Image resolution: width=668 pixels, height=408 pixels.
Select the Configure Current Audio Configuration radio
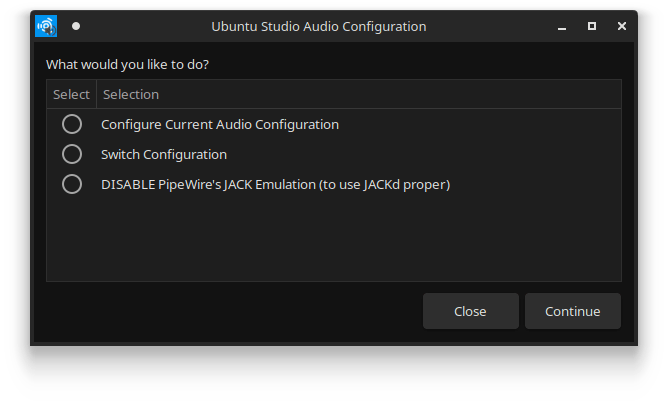pos(72,124)
